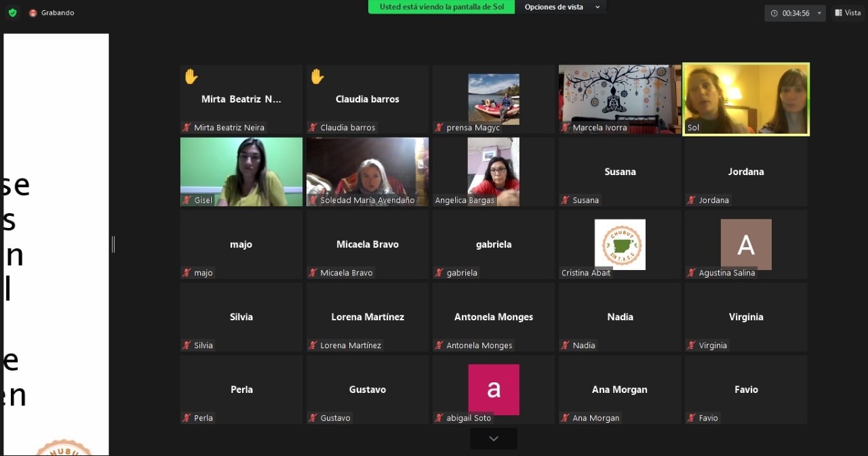Click the shared screen panel divider handle

[x=113, y=244]
